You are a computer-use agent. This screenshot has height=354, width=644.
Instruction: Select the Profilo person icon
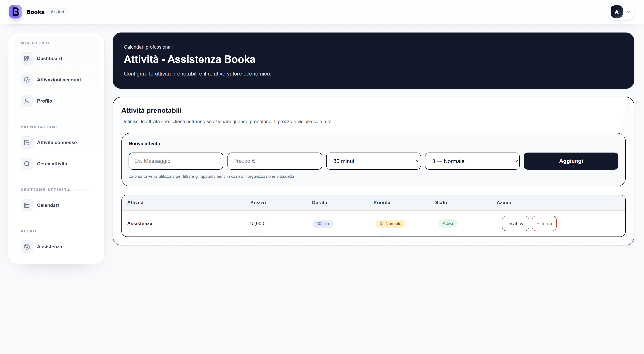(x=27, y=101)
